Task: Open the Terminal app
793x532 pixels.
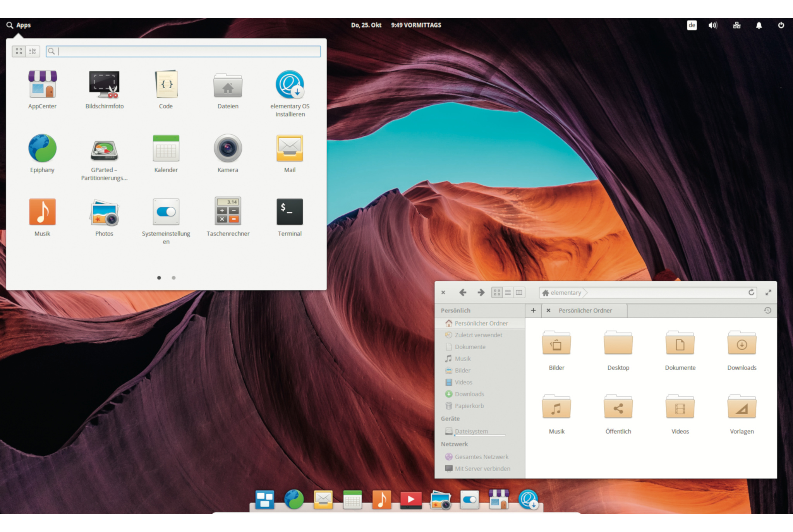Action: click(x=289, y=212)
